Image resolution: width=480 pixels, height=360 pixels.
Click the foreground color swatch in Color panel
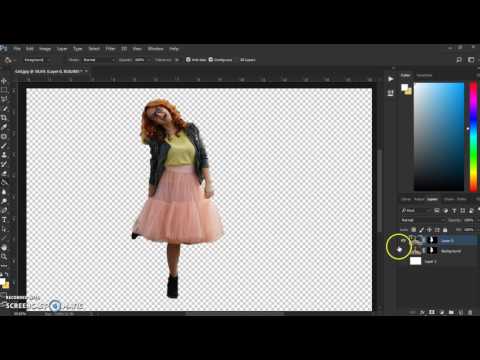tap(404, 87)
